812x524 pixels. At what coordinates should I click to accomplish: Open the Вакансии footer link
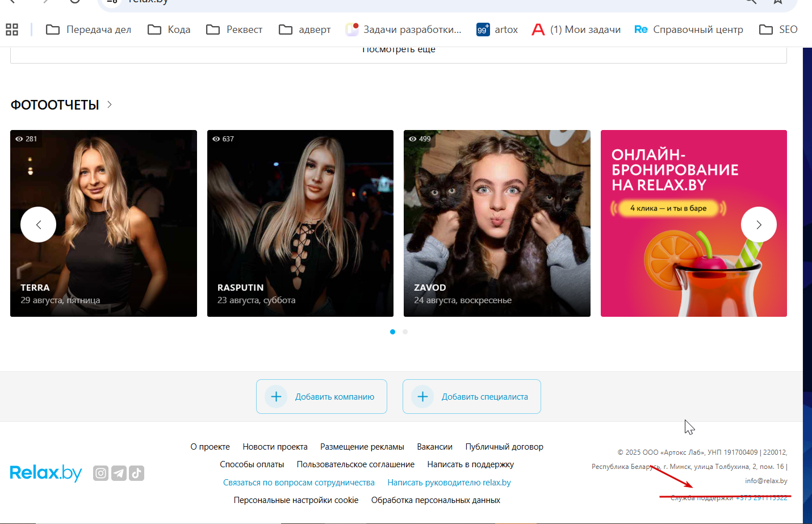[x=434, y=447]
